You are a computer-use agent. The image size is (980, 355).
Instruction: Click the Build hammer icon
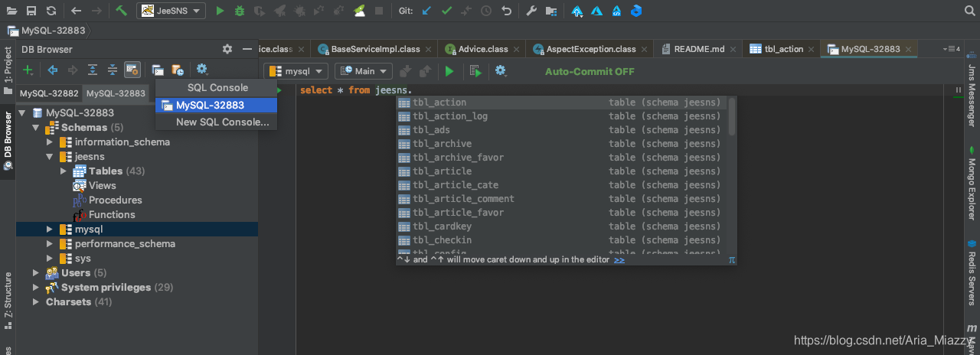coord(122,11)
